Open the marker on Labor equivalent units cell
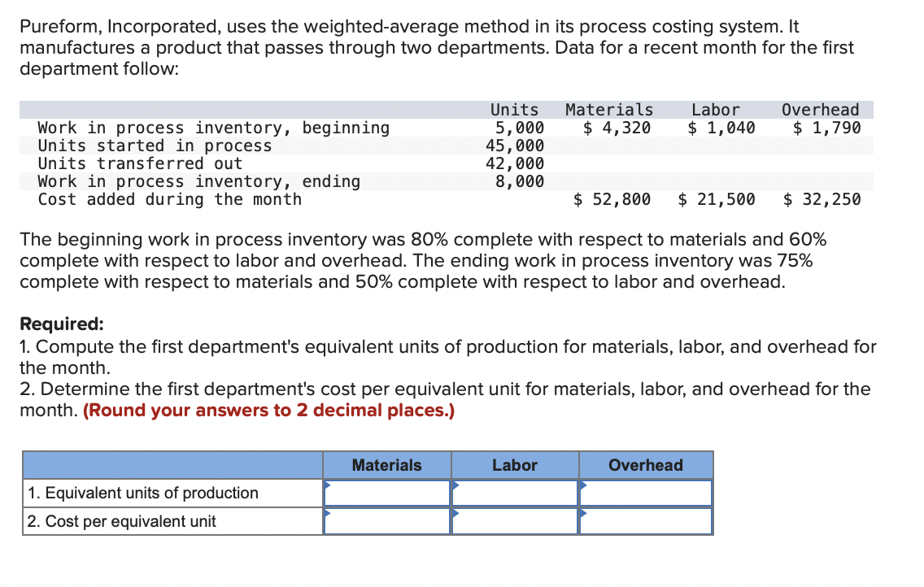Image resolution: width=924 pixels, height=587 pixels. pyautogui.click(x=455, y=484)
